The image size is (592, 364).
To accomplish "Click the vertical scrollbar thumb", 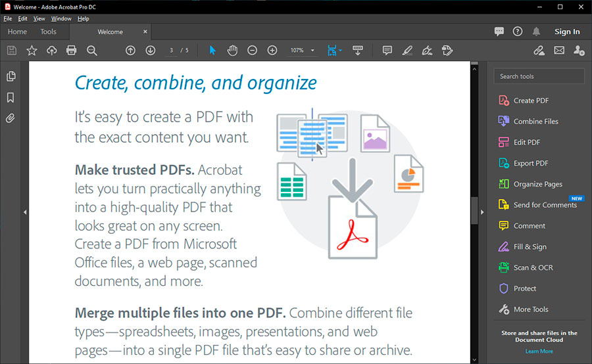I will [x=474, y=210].
